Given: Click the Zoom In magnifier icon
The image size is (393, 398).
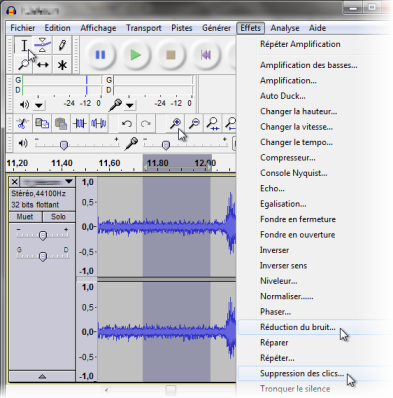Looking at the screenshot, I should 175,124.
